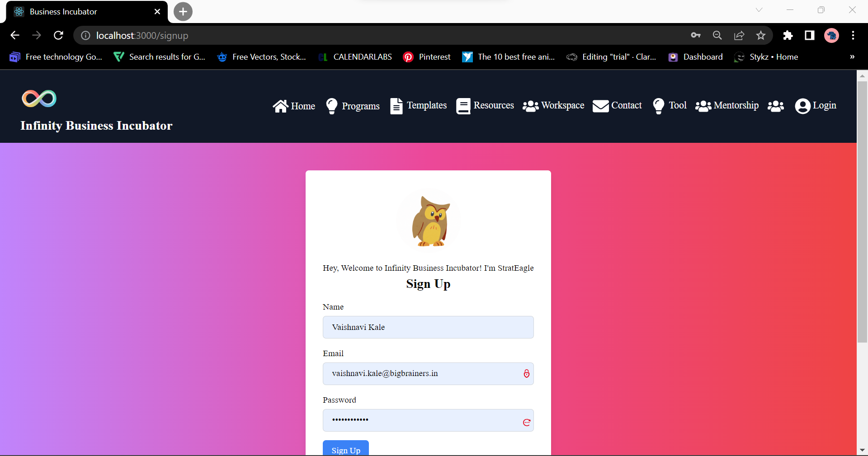
Task: Open Free technology Go... bookmark
Action: pos(56,57)
